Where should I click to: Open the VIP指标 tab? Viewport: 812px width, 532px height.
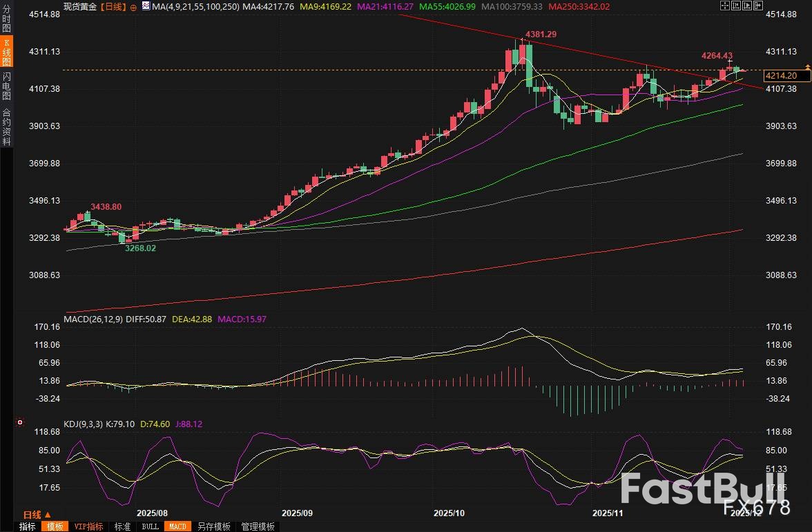(88, 526)
